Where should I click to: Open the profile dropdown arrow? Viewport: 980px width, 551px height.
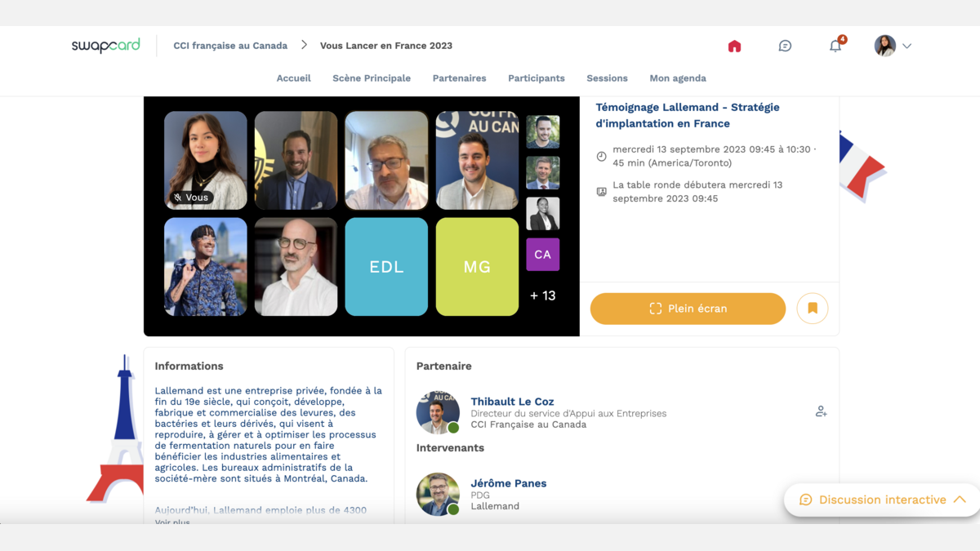(907, 47)
